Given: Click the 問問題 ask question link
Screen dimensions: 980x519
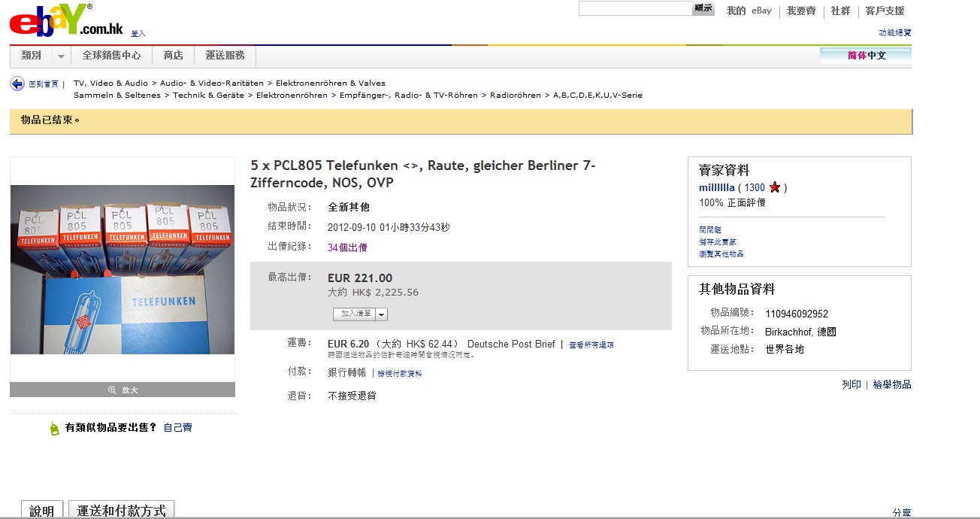Looking at the screenshot, I should 710,230.
